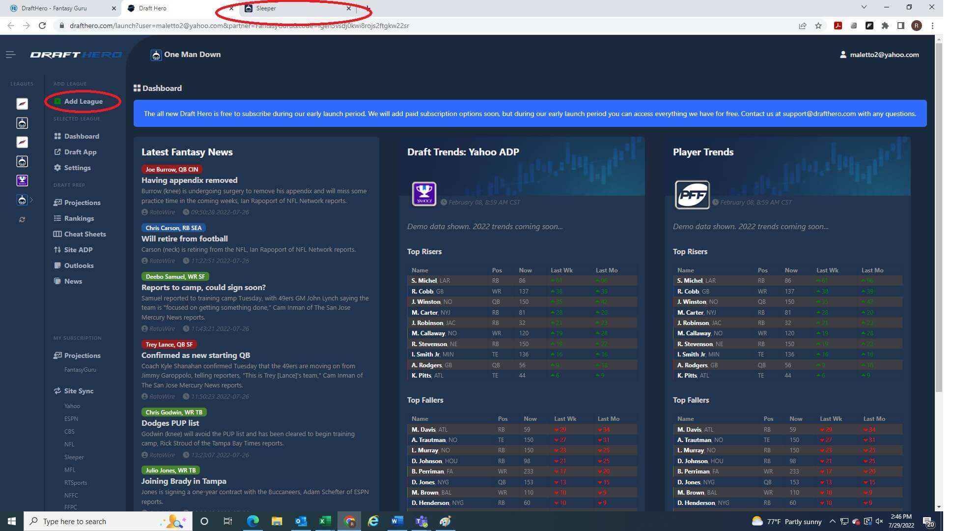Image resolution: width=980 pixels, height=531 pixels.
Task: Click the PFF logo in Player Trends panel
Action: coord(692,195)
